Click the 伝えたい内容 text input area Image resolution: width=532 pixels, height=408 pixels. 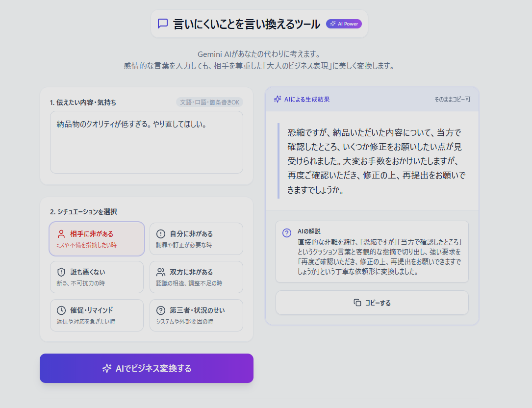(146, 142)
